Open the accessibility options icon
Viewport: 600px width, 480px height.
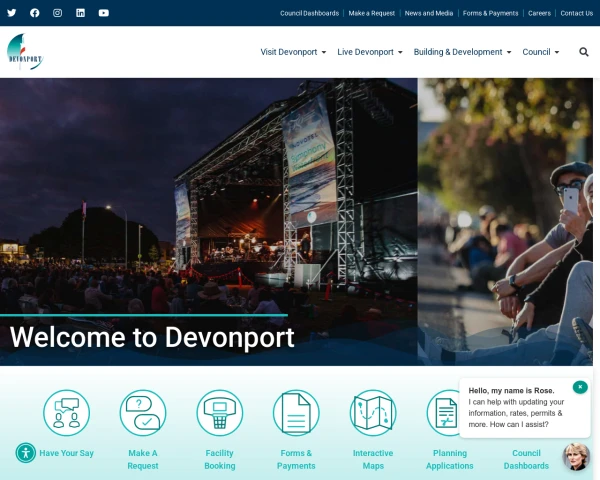click(x=25, y=453)
